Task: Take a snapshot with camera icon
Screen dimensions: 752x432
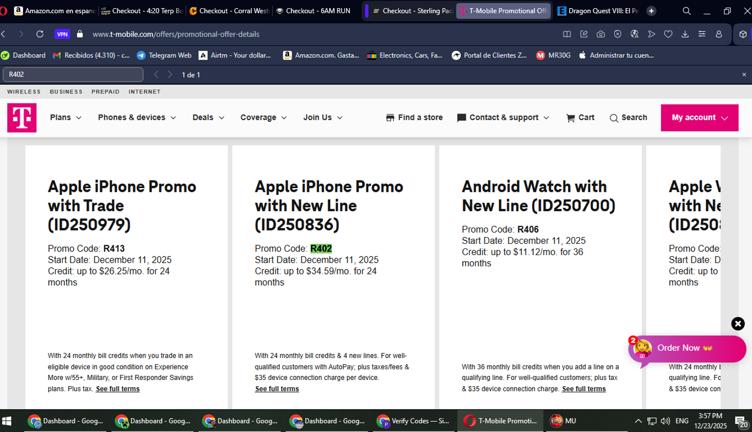Action: pos(600,34)
